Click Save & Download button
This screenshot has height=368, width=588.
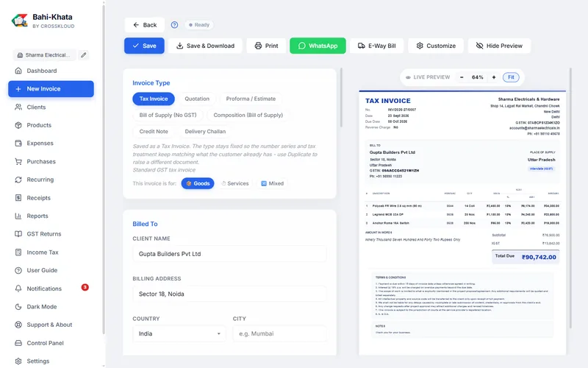point(205,46)
